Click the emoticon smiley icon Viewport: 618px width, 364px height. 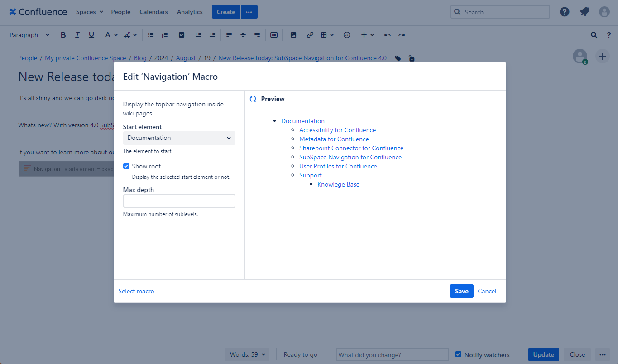(x=347, y=35)
